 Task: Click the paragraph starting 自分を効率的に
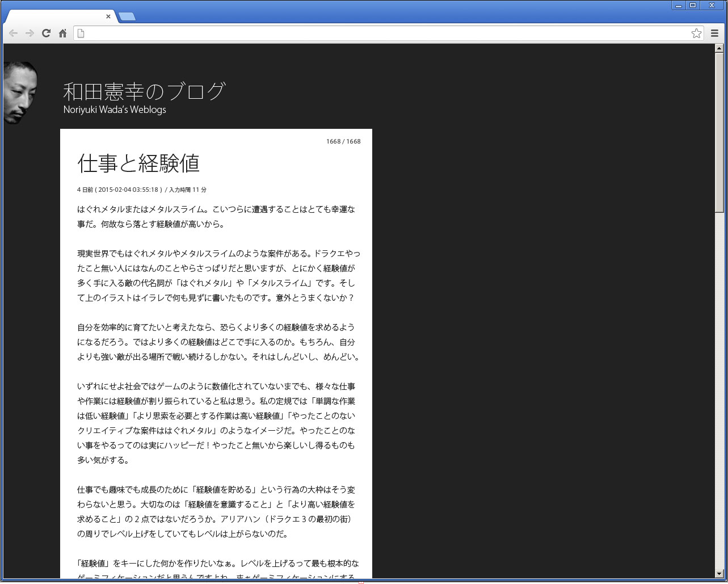pos(218,342)
